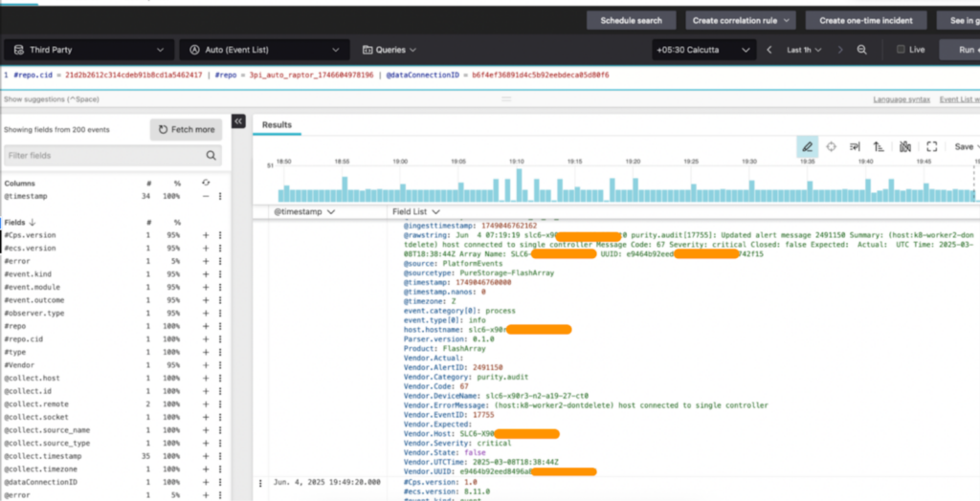
Task: Click the fullscreen expand icon in results toolbar
Action: (x=932, y=147)
